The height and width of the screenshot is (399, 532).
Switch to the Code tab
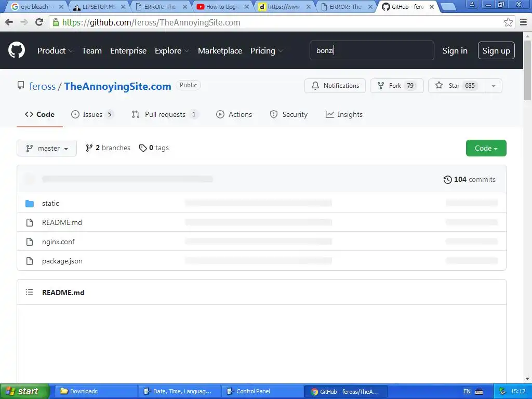[x=39, y=115]
